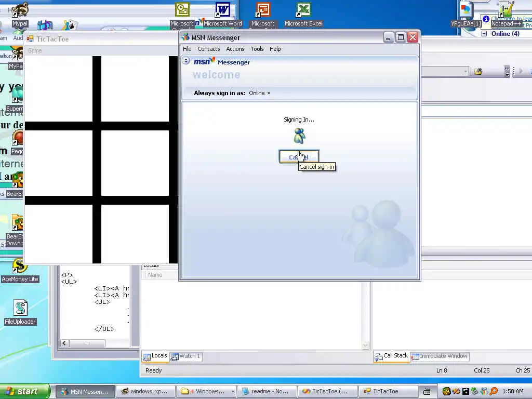Open the Mypal desktop shortcut

[x=20, y=14]
